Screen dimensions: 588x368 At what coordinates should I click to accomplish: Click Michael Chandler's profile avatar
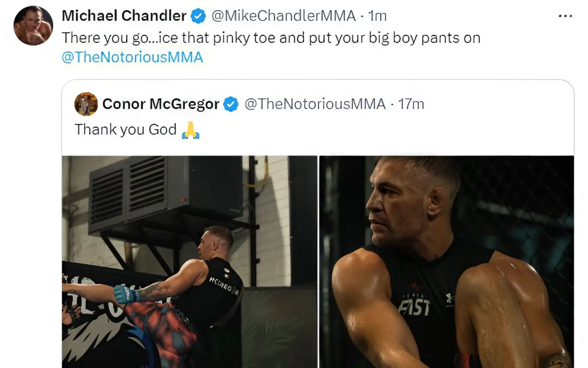pyautogui.click(x=33, y=26)
